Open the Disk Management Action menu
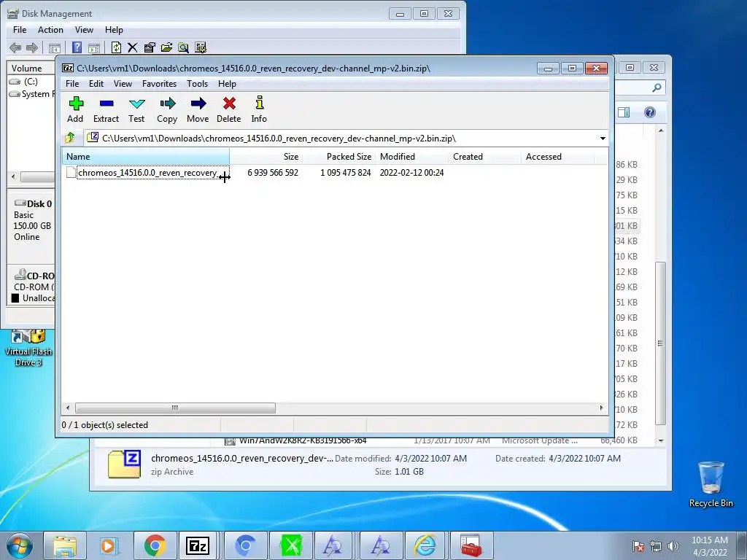 [x=50, y=30]
